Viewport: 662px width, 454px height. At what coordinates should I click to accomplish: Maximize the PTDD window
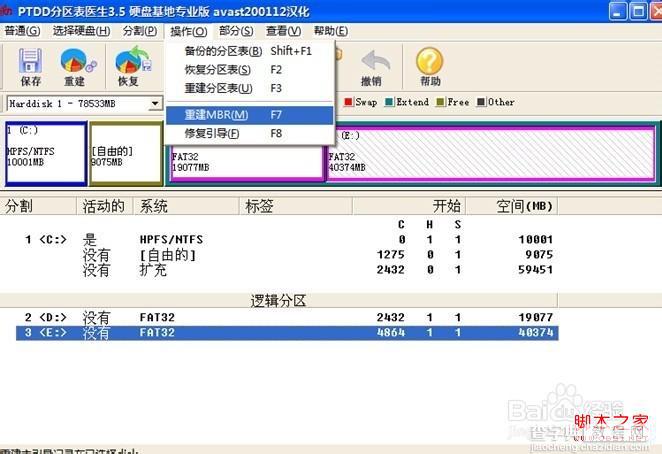pos(638,11)
